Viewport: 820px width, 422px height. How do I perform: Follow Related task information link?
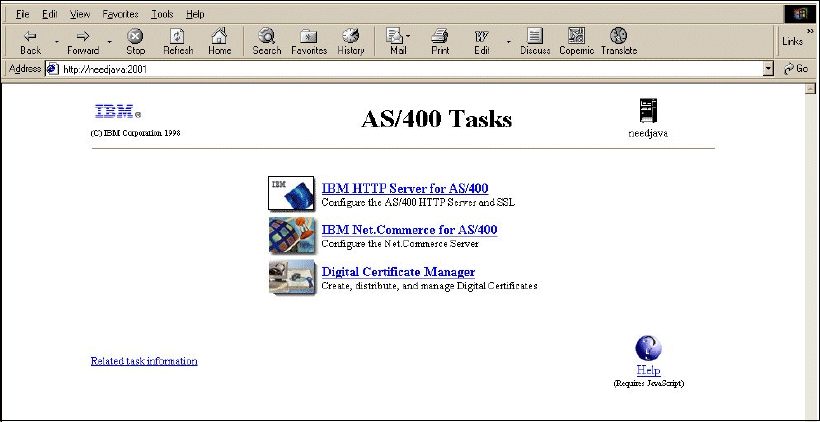tap(144, 361)
